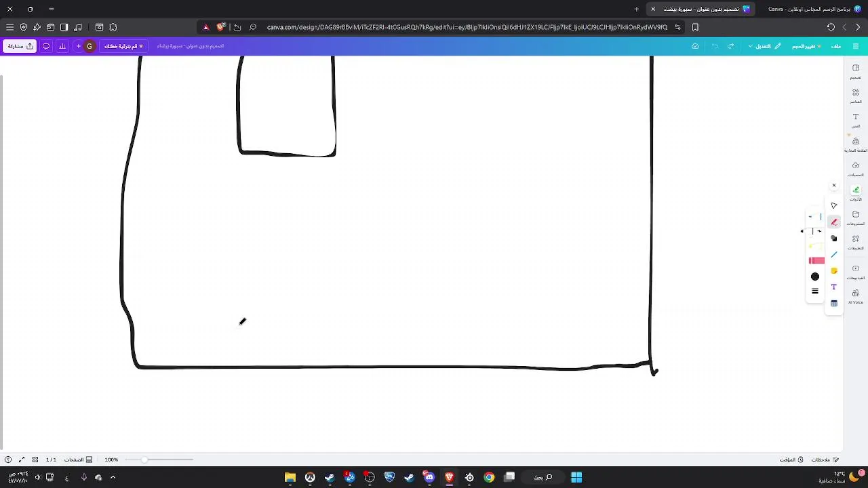Open the analytics chart icon
Image resolution: width=868 pixels, height=488 pixels.
[x=62, y=46]
